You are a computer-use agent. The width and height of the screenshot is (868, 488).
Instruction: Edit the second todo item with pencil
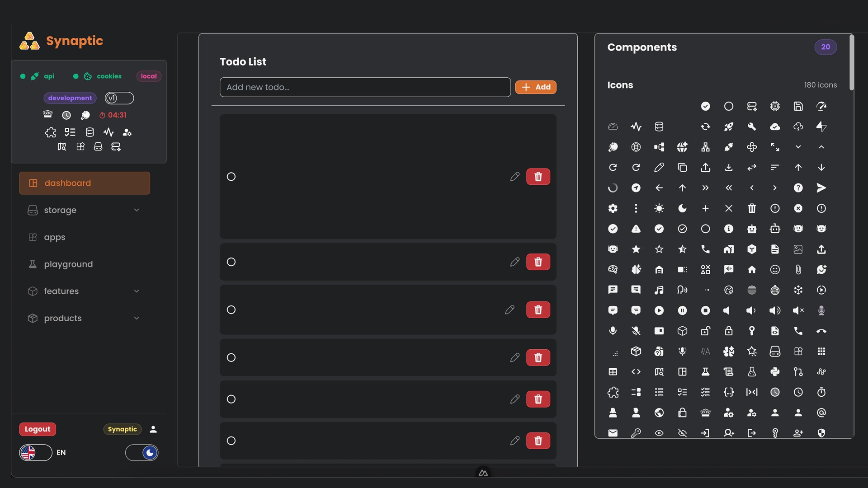[514, 262]
